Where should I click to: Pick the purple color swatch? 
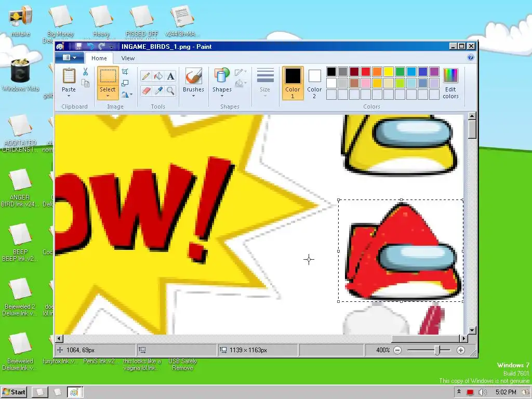(x=434, y=72)
